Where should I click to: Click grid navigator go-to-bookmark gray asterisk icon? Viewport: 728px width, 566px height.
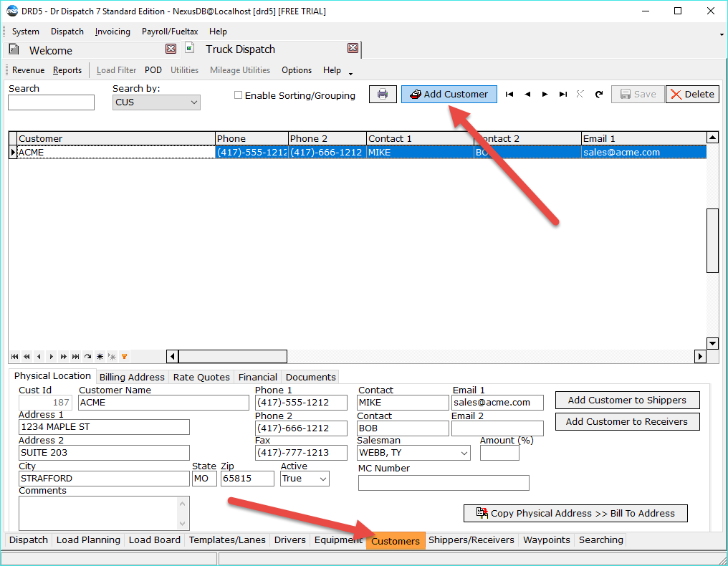(112, 357)
